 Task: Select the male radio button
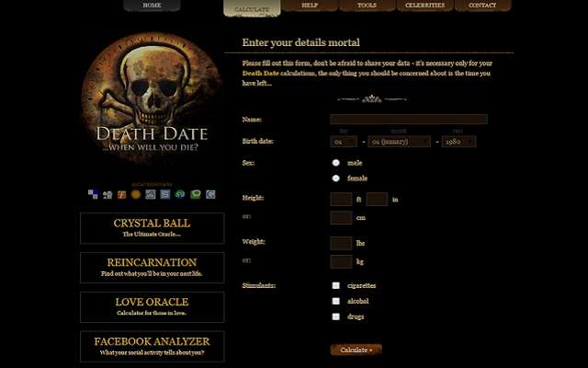click(336, 163)
